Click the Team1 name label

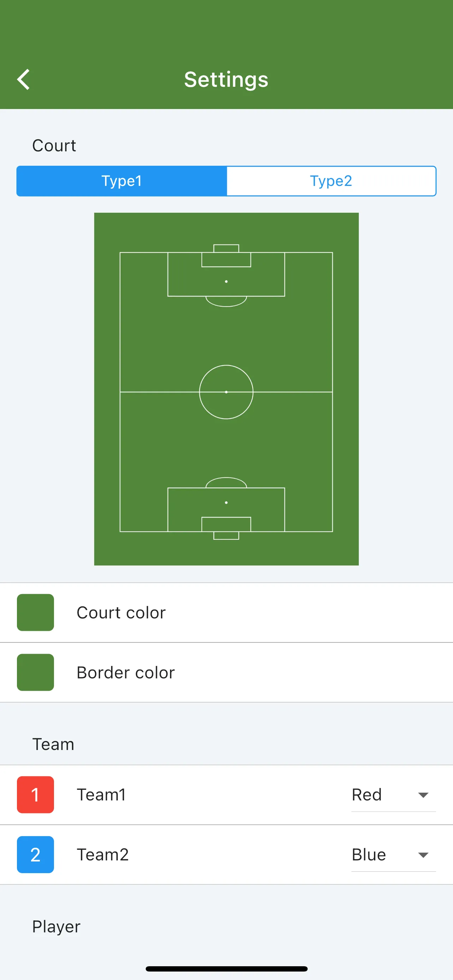point(101,795)
